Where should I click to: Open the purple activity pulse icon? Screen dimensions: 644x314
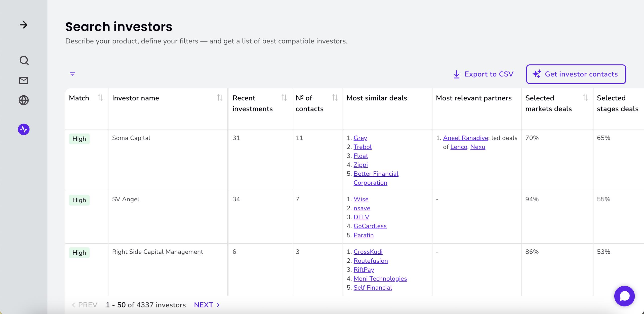coord(24,129)
